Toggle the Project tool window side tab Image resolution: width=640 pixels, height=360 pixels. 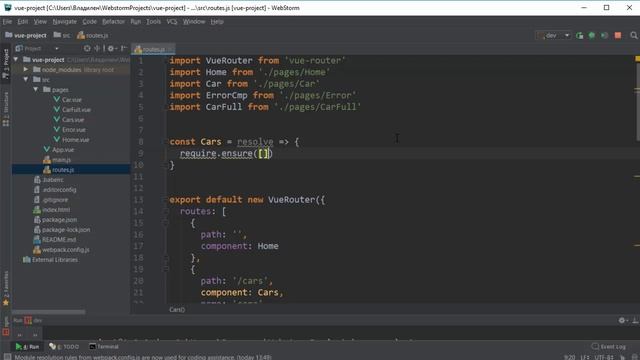coord(6,63)
